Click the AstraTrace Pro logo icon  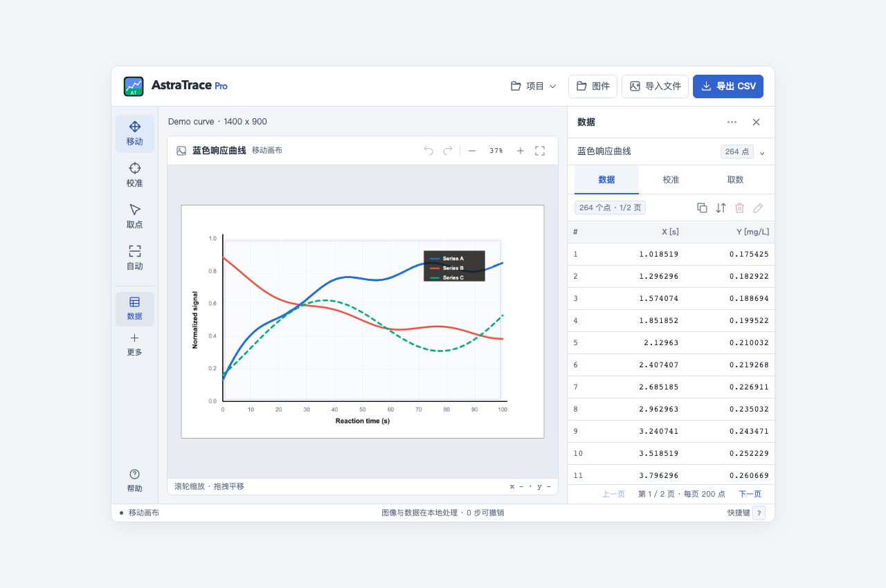pyautogui.click(x=134, y=86)
